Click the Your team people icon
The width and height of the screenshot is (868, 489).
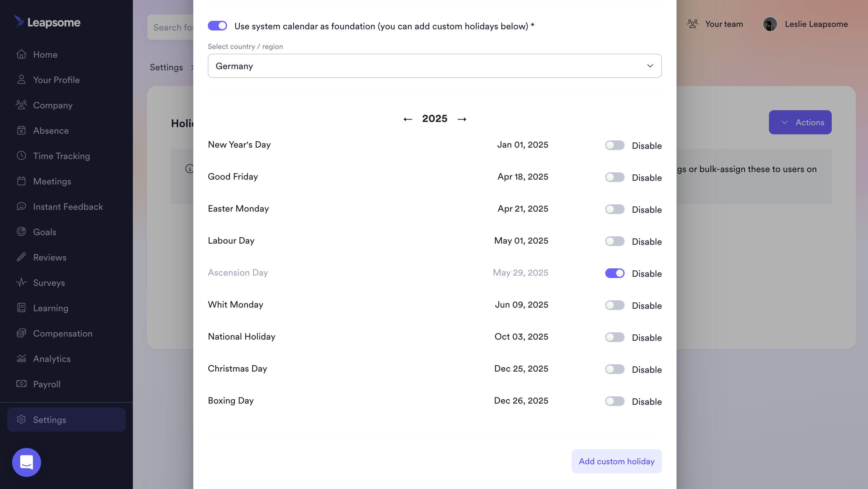pyautogui.click(x=693, y=24)
